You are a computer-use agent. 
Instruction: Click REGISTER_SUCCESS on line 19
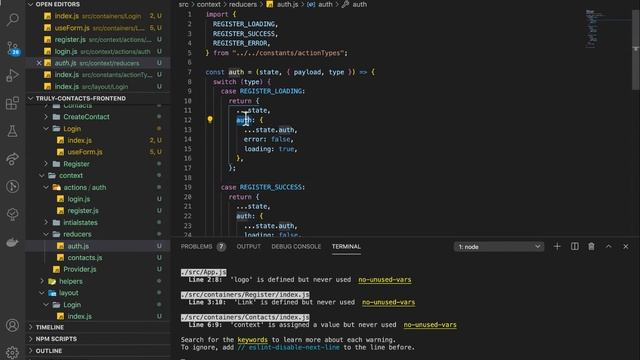click(x=271, y=187)
